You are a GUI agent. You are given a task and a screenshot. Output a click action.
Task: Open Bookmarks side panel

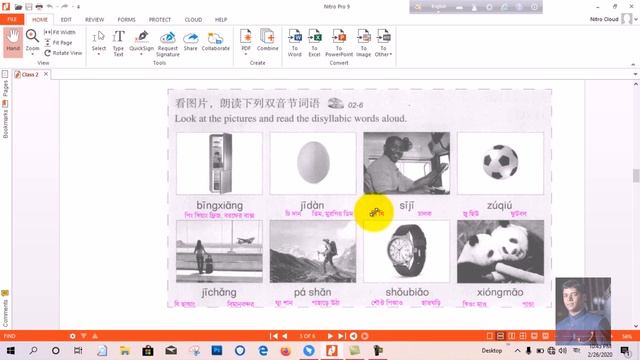coord(5,120)
